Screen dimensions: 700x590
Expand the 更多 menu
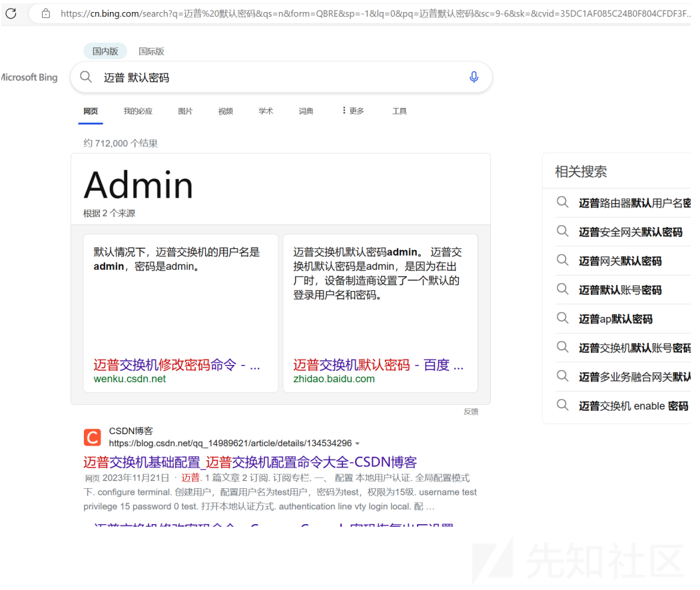click(353, 111)
